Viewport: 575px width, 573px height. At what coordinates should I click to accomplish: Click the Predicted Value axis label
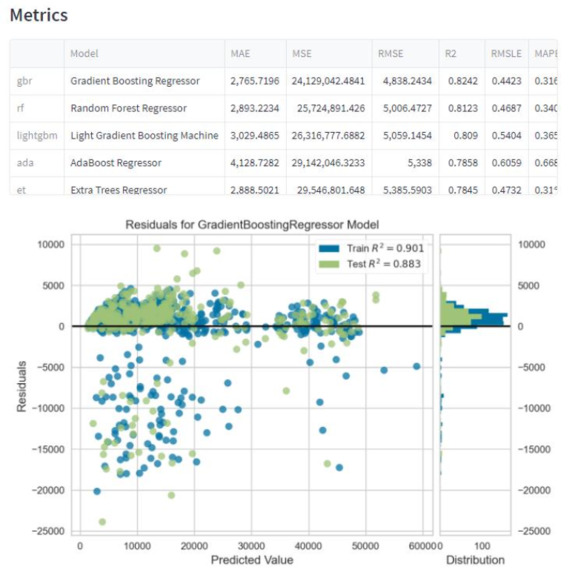252,560
